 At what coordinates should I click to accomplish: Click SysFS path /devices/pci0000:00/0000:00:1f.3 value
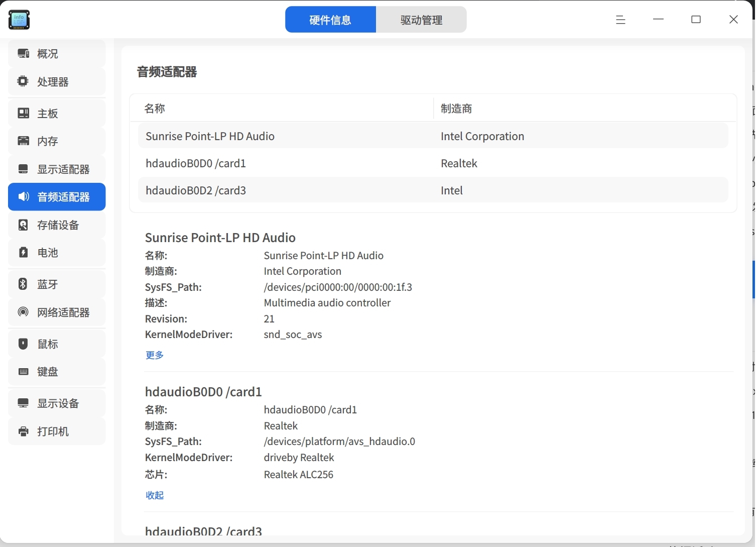tap(338, 287)
